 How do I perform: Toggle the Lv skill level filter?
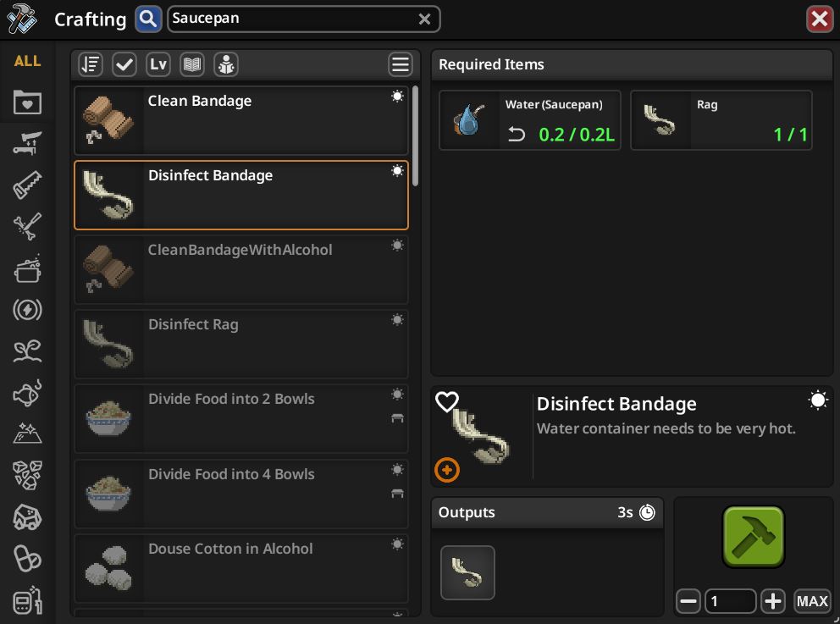coord(158,65)
